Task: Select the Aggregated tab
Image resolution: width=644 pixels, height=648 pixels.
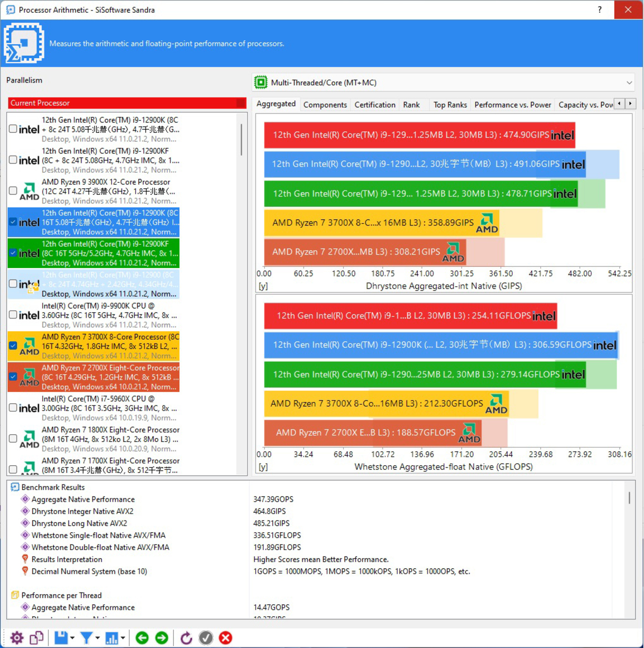Action: (x=276, y=104)
